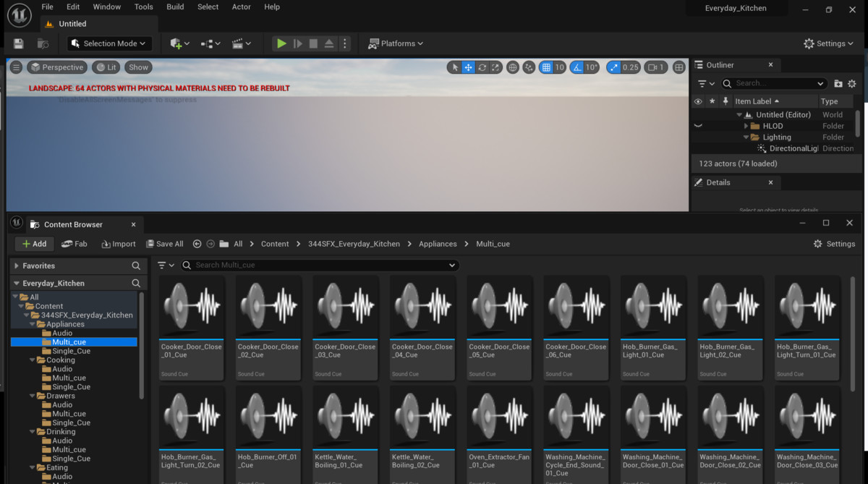Save the current level with the floppy icon

tap(19, 43)
